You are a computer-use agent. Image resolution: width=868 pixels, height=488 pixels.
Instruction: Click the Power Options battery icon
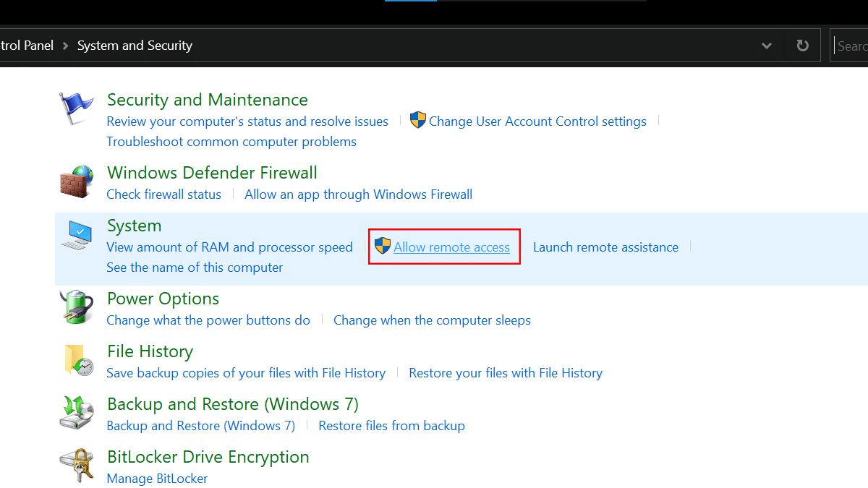click(x=76, y=307)
